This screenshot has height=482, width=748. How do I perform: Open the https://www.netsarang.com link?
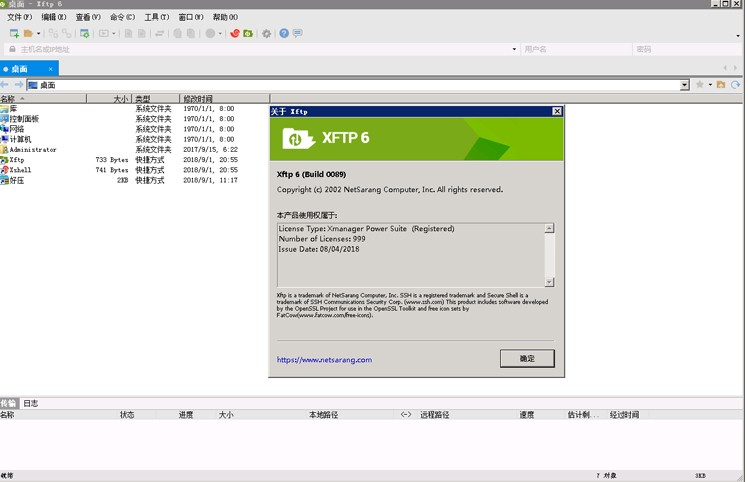(324, 360)
